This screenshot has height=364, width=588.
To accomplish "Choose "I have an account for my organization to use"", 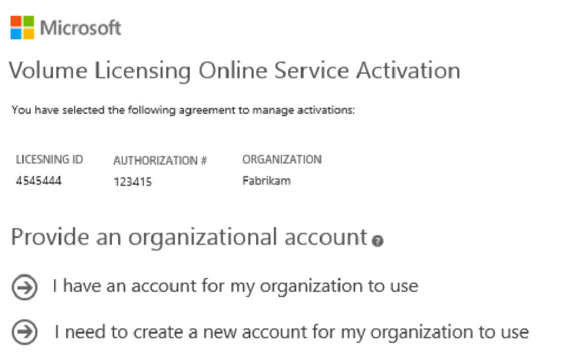I will point(235,286).
